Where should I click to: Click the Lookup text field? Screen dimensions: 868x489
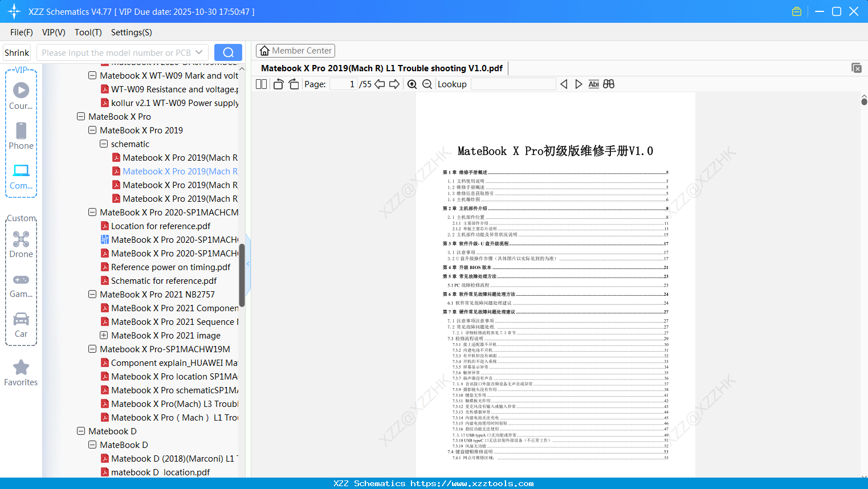click(513, 84)
